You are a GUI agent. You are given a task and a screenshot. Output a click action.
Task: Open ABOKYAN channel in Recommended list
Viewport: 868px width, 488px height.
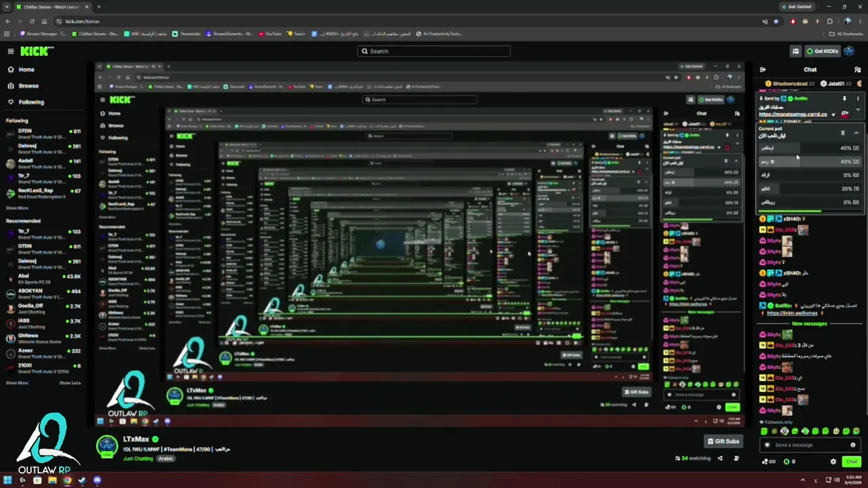click(x=43, y=293)
